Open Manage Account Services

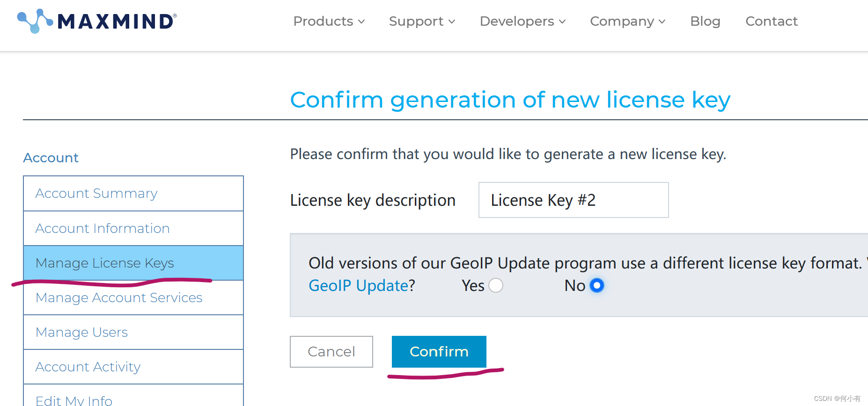coord(133,297)
